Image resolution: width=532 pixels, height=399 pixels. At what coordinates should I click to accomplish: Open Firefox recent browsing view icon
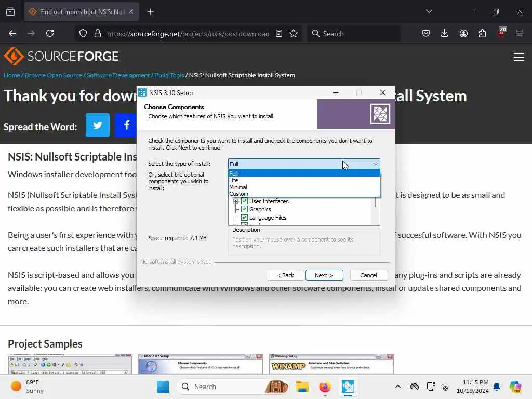(10, 12)
